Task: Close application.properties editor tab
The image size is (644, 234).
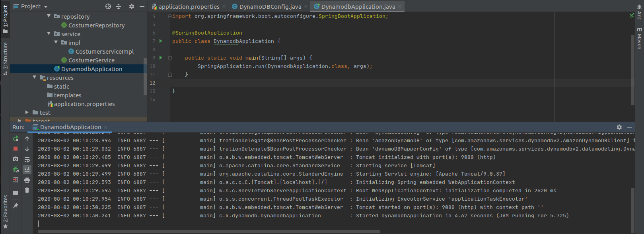Action: pos(224,6)
